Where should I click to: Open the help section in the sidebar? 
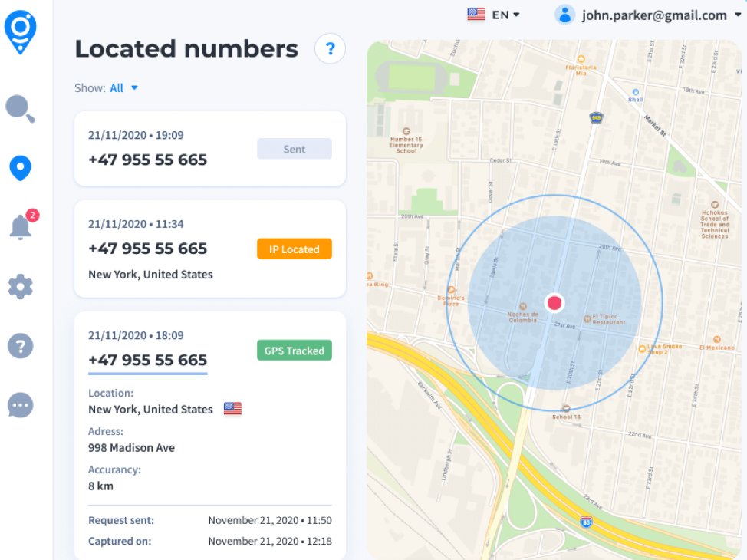20,346
